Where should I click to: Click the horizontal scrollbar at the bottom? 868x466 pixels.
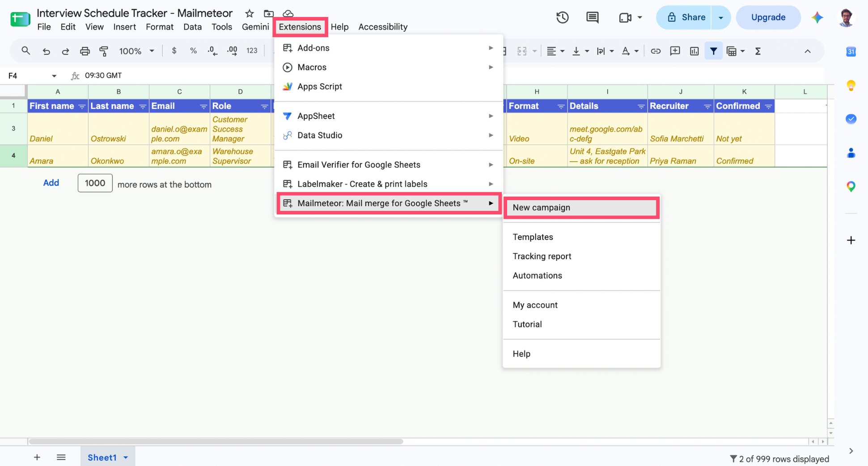coord(216,441)
